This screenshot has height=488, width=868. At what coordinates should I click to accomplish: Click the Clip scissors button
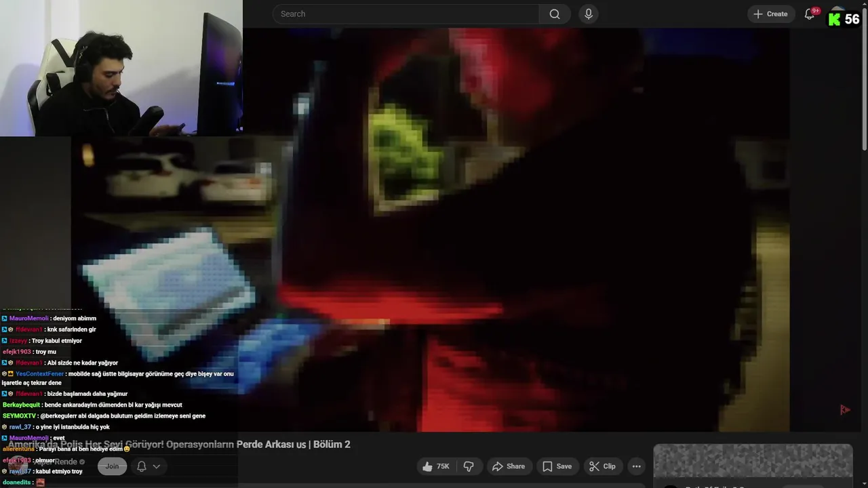point(602,466)
